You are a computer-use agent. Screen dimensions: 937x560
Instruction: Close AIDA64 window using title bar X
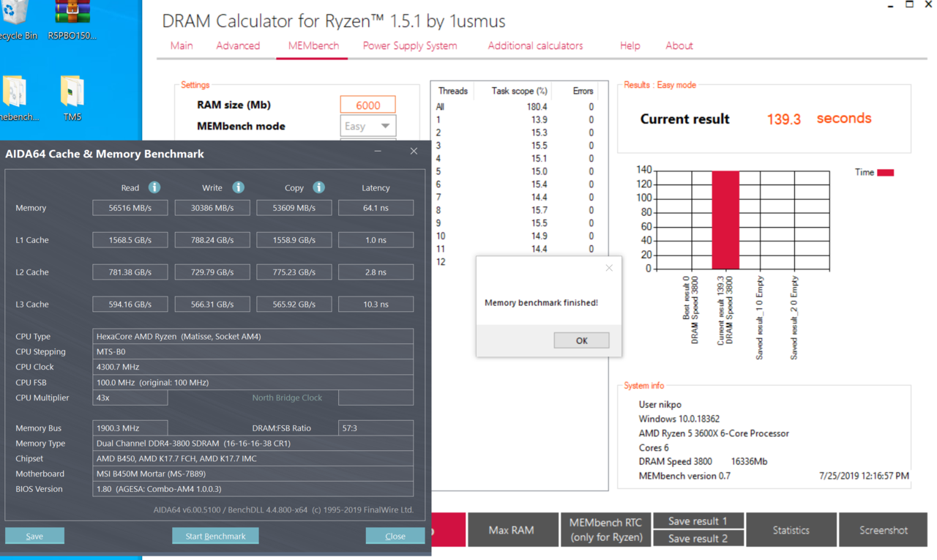coord(414,152)
